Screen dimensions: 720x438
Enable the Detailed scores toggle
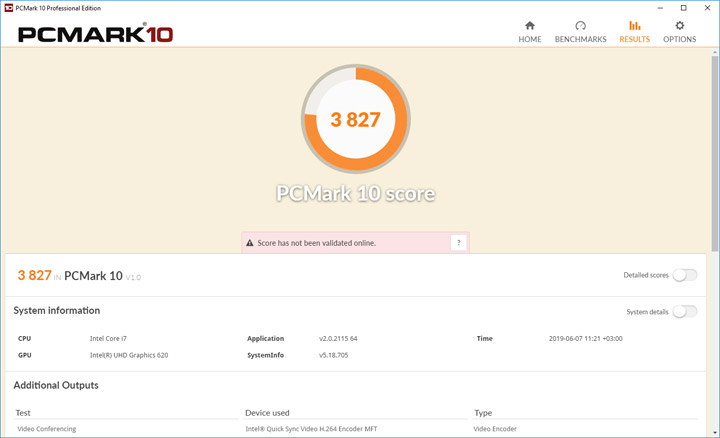coord(685,275)
